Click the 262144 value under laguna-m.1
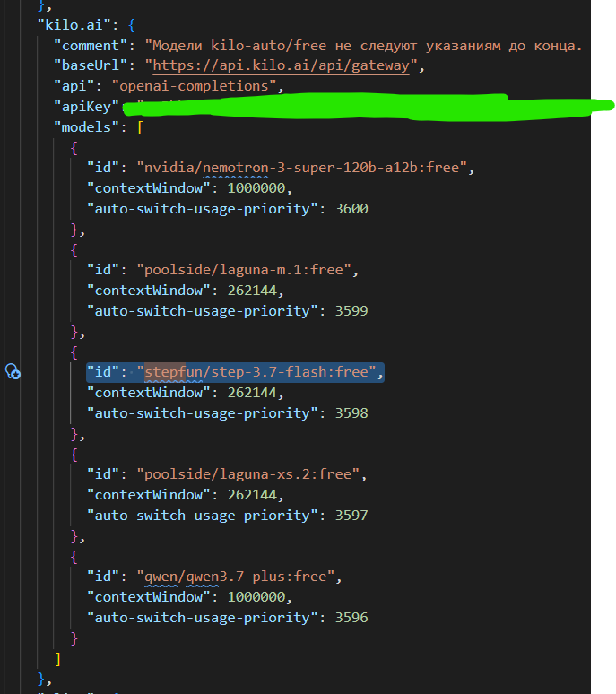 pyautogui.click(x=252, y=291)
